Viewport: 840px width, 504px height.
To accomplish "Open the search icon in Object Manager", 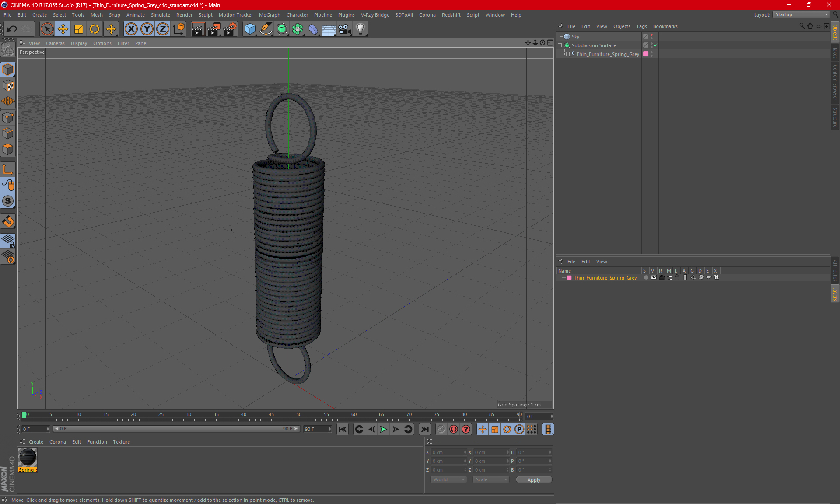I will pyautogui.click(x=802, y=26).
